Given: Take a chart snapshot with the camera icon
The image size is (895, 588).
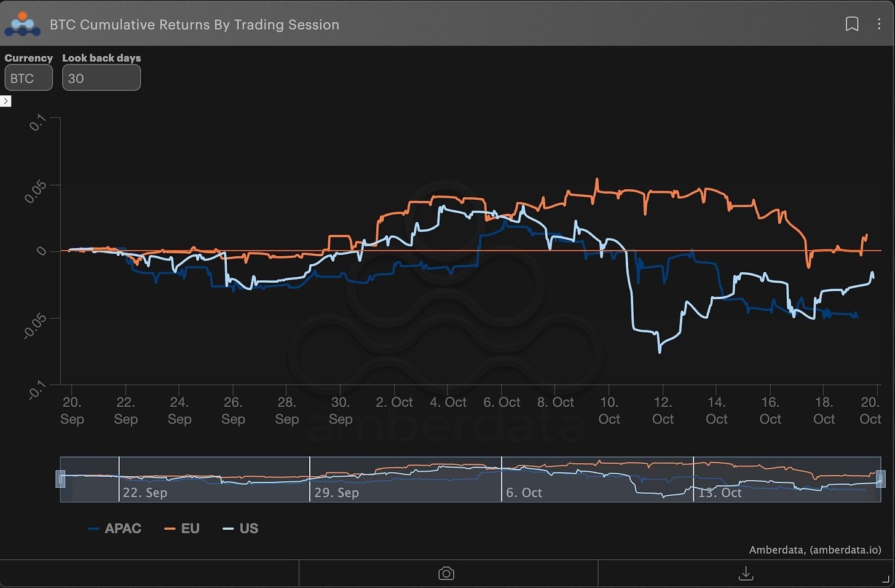Looking at the screenshot, I should coord(446,573).
